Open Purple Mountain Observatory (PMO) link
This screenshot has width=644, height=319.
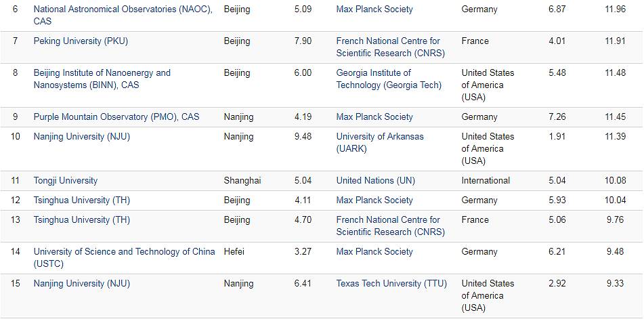pyautogui.click(x=116, y=117)
